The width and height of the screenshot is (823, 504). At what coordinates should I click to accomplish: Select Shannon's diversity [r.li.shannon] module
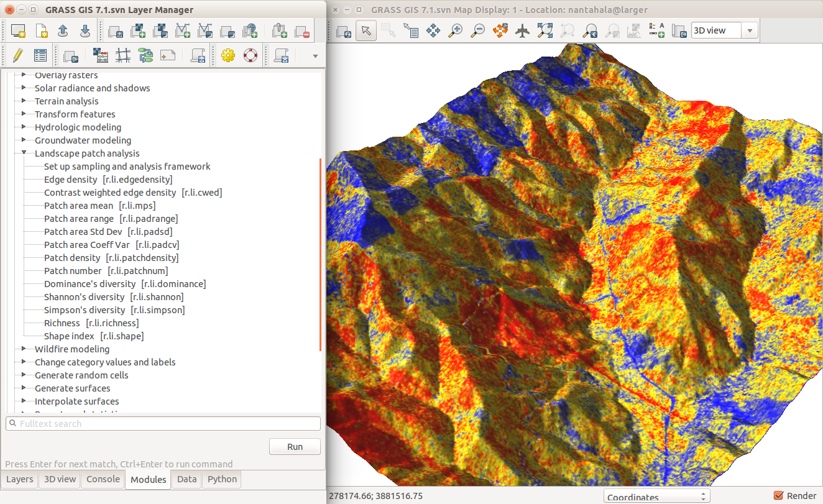click(114, 297)
